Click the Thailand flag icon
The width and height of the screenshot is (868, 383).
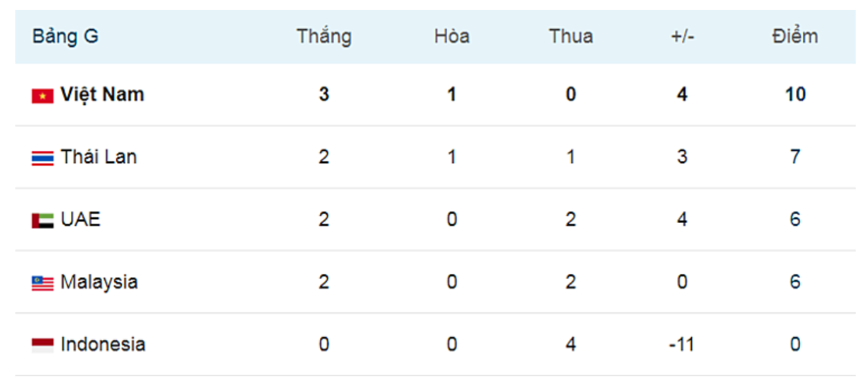43,159
